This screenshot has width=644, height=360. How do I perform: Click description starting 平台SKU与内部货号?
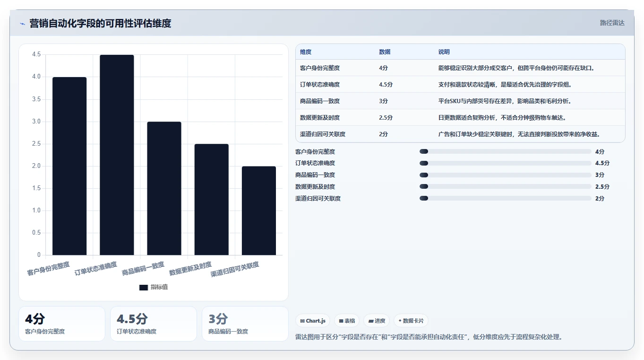(x=505, y=101)
